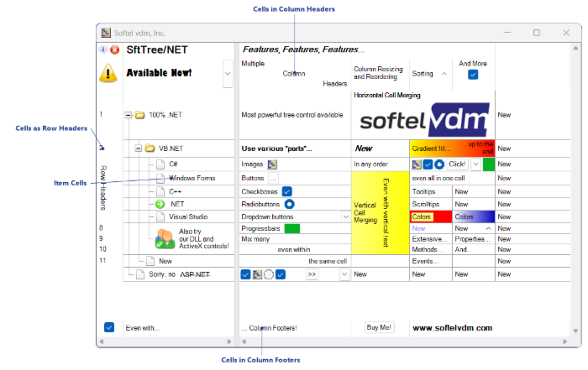Click the blue gradient Colors cell

point(474,216)
